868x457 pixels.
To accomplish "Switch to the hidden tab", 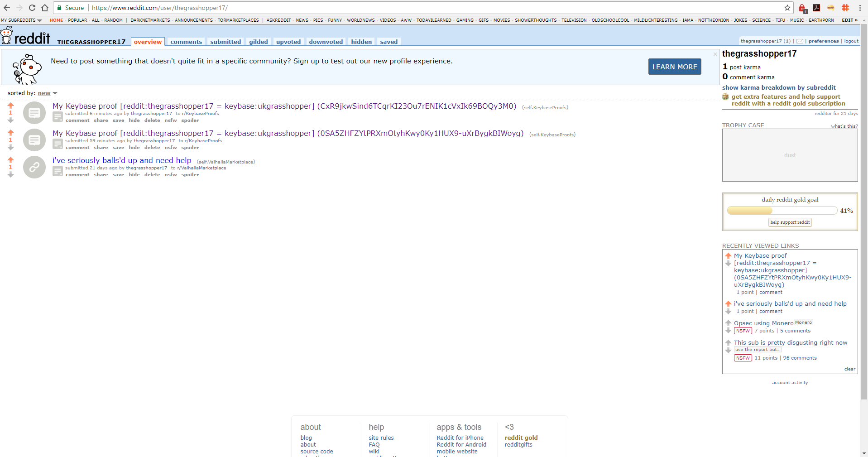I will pos(361,42).
